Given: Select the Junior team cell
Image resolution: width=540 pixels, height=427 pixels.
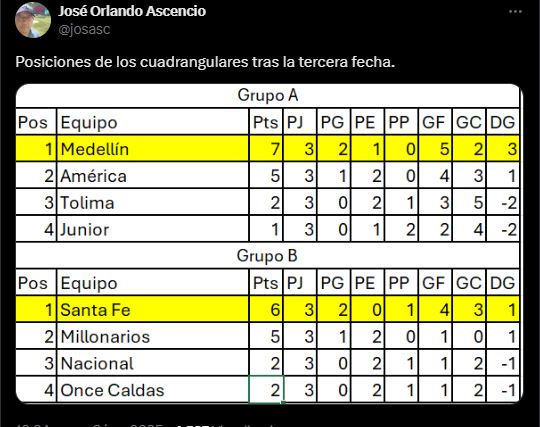Looking at the screenshot, I should (153, 229).
